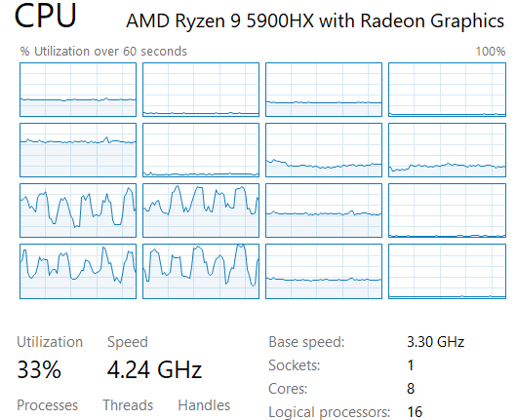Click the first logical processor graph
This screenshot has height=420, width=517.
[78, 90]
